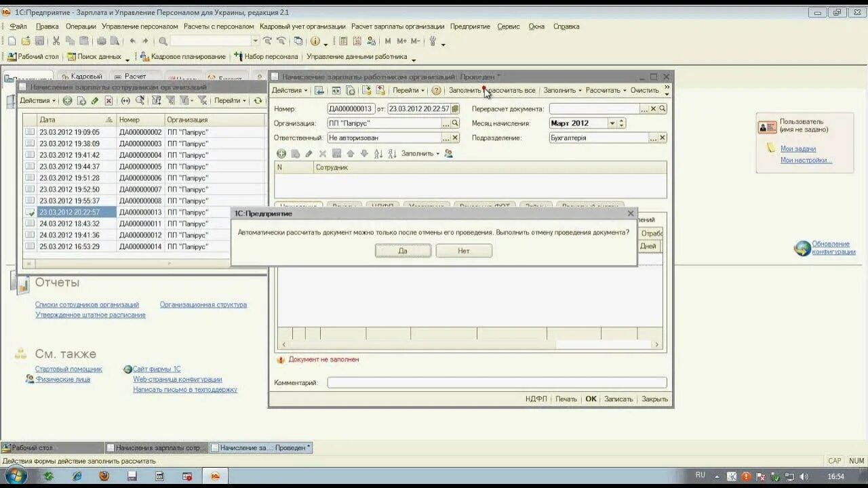Click the Undo arrow icon

click(x=133, y=41)
